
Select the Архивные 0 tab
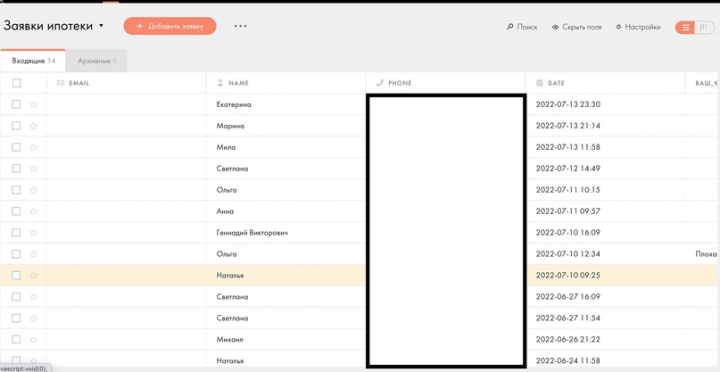97,61
